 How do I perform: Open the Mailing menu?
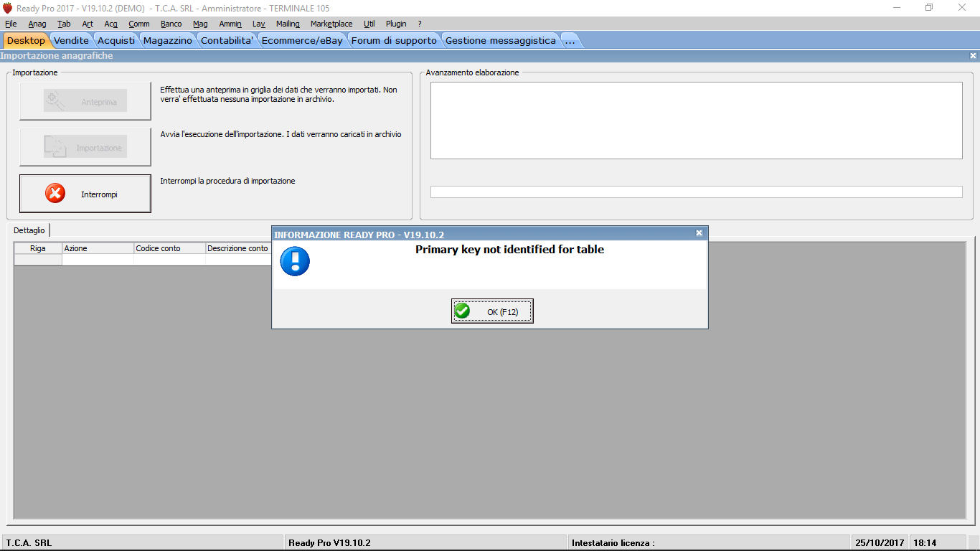pos(288,24)
